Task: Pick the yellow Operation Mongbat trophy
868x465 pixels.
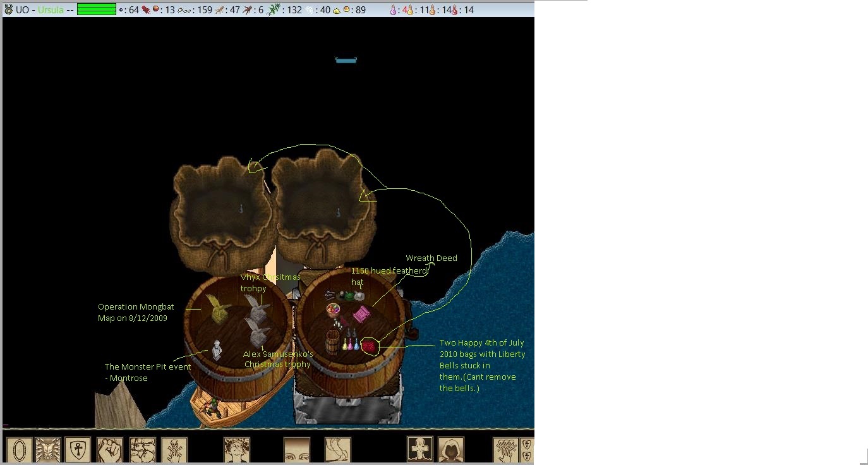Action: pyautogui.click(x=219, y=309)
